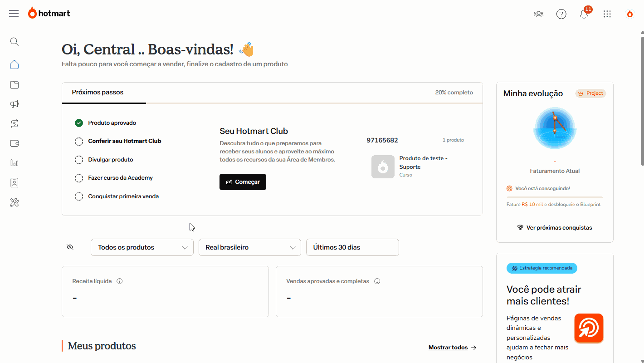Toggle the hide values eye icon
Viewport: 644px width, 363px height.
click(x=70, y=247)
